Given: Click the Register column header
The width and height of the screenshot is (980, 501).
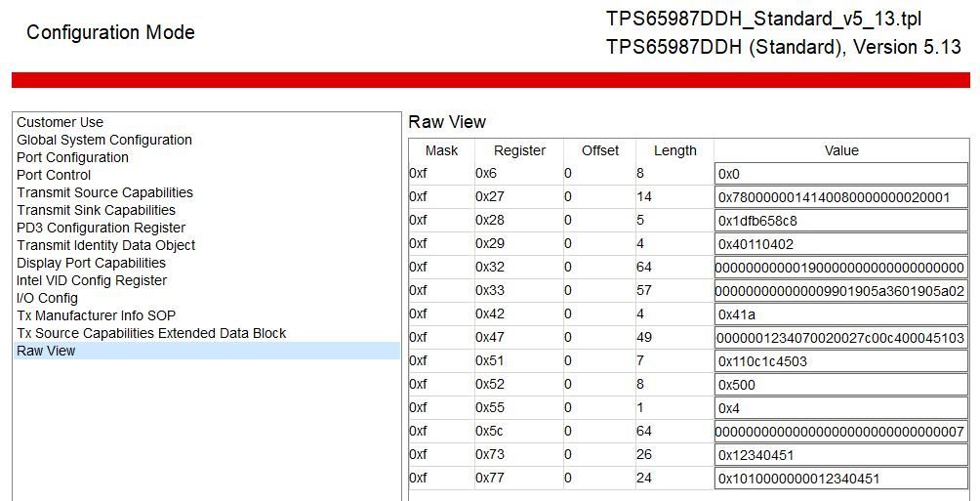Looking at the screenshot, I should coord(518,150).
